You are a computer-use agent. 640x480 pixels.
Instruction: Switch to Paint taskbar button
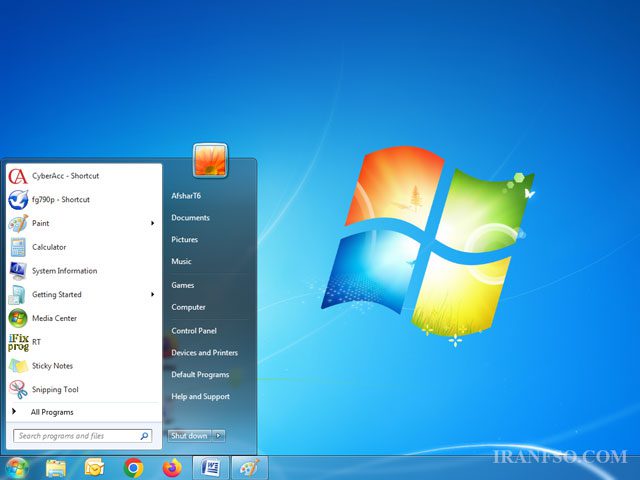[249, 468]
